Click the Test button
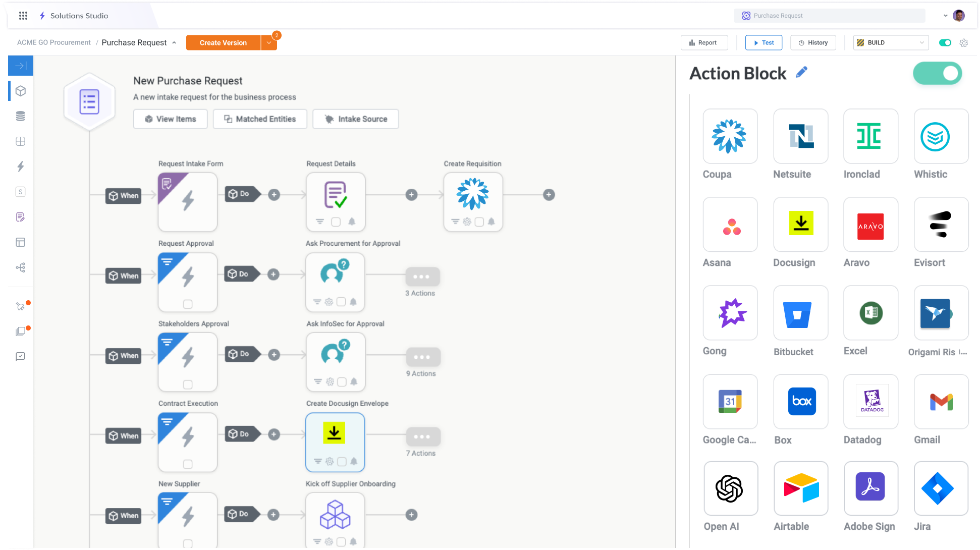Image resolution: width=980 pixels, height=550 pixels. tap(764, 43)
